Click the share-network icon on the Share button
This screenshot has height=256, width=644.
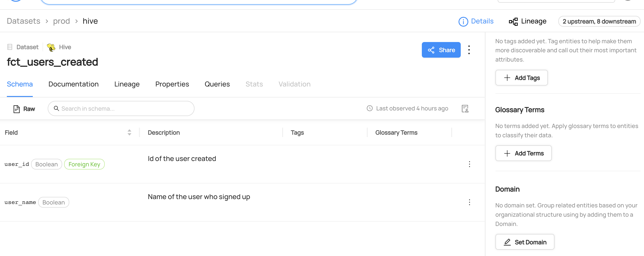tap(431, 50)
